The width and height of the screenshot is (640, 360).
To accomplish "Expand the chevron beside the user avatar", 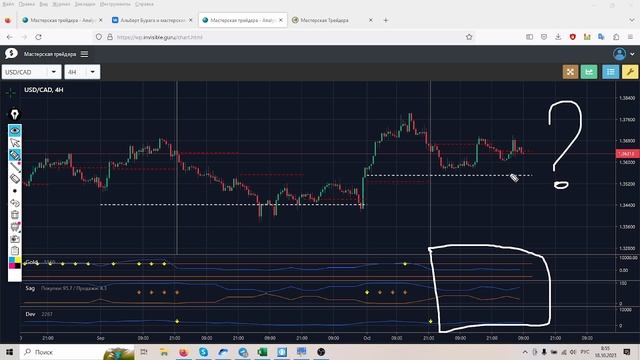I will click(x=632, y=54).
